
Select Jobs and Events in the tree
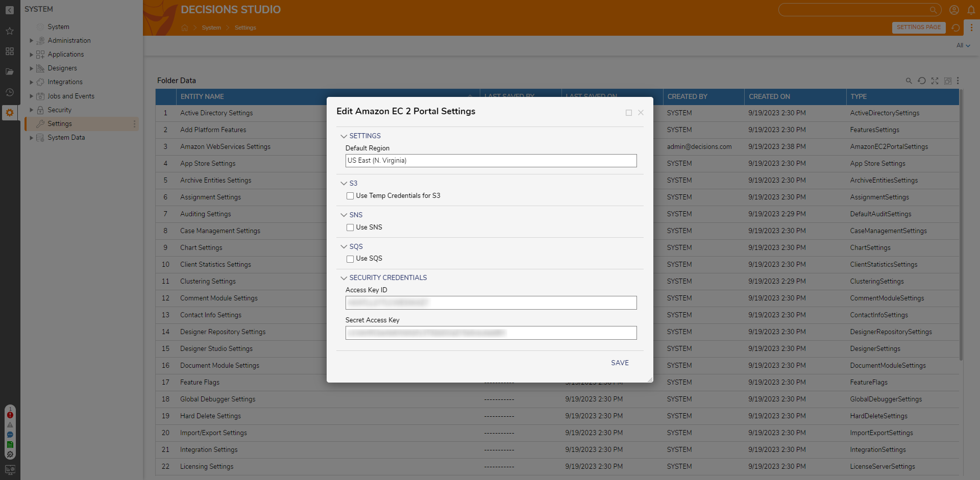(x=70, y=96)
